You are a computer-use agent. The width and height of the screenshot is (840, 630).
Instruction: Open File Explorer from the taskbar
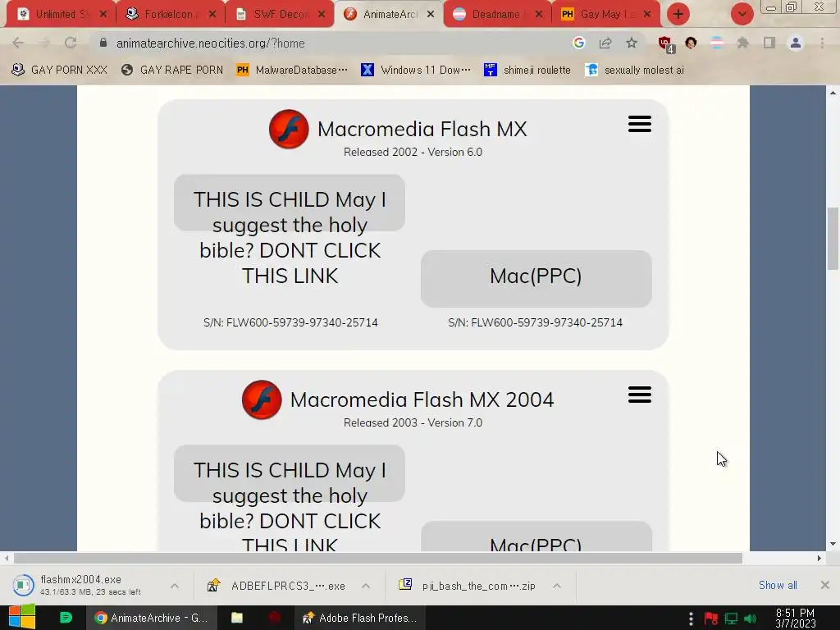[237, 618]
